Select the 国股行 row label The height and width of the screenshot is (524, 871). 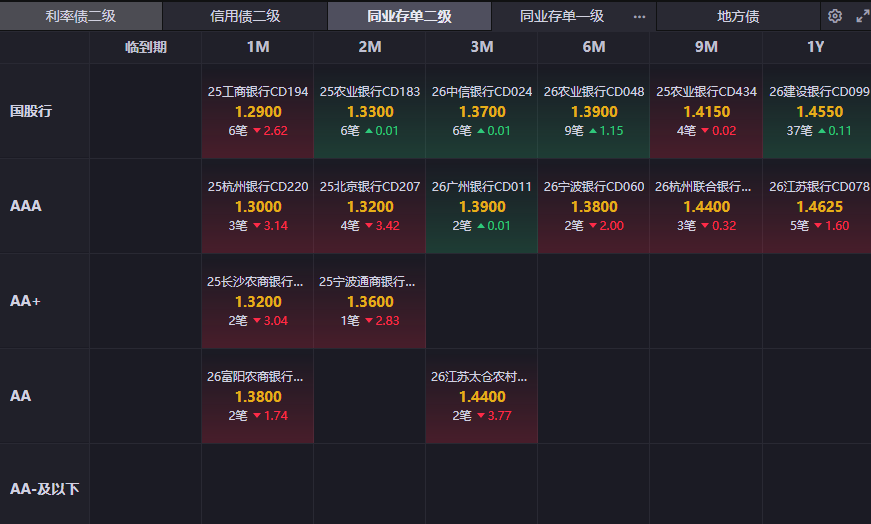point(31,111)
